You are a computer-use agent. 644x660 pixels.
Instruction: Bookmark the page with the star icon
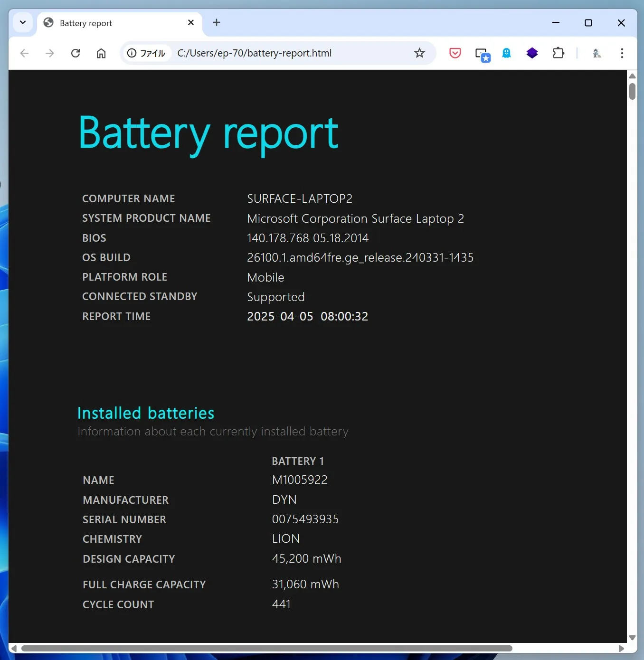click(419, 53)
